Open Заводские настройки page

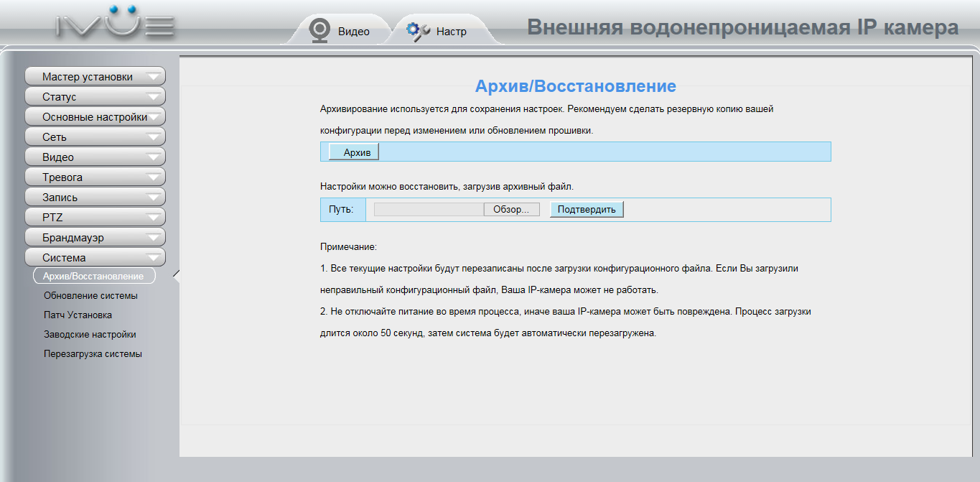tap(90, 334)
